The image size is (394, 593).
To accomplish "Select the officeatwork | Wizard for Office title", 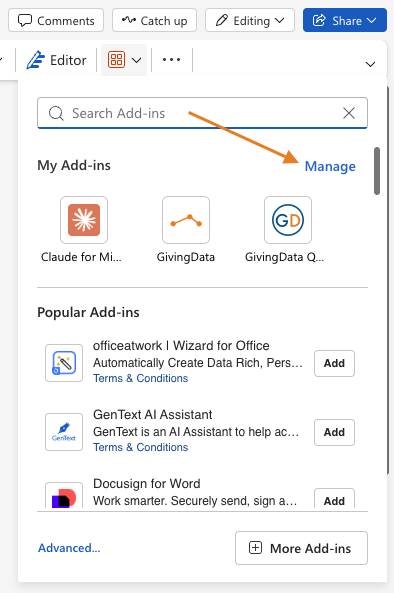I will (x=181, y=346).
